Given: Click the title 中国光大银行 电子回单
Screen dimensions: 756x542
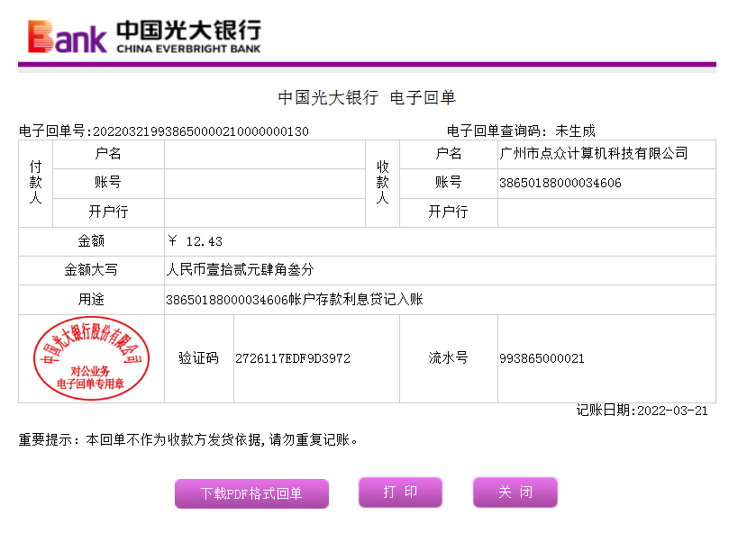Looking at the screenshot, I should [x=367, y=98].
